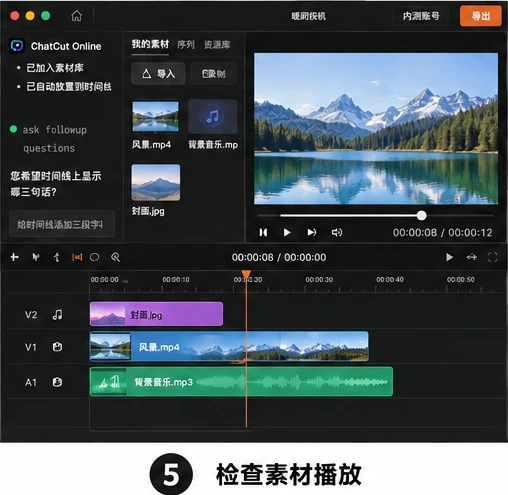
Task: Click the A1 track label
Action: 31,382
